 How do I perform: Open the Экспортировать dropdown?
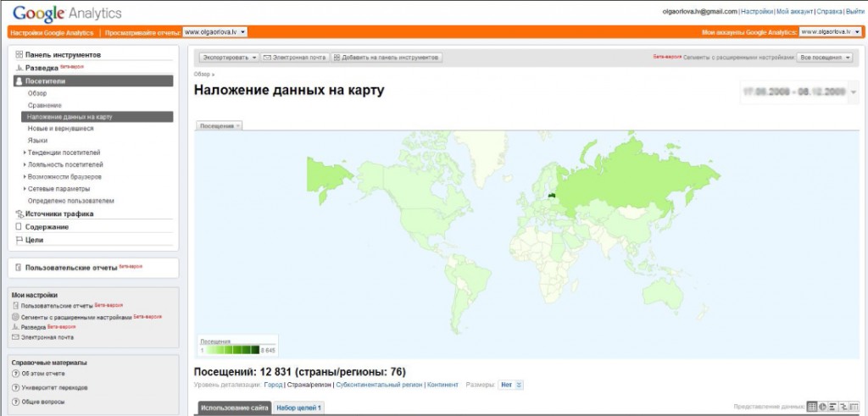click(229, 58)
